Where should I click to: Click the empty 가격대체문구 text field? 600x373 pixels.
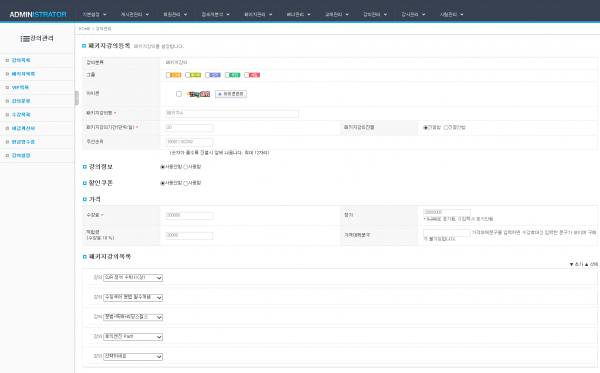click(x=447, y=233)
